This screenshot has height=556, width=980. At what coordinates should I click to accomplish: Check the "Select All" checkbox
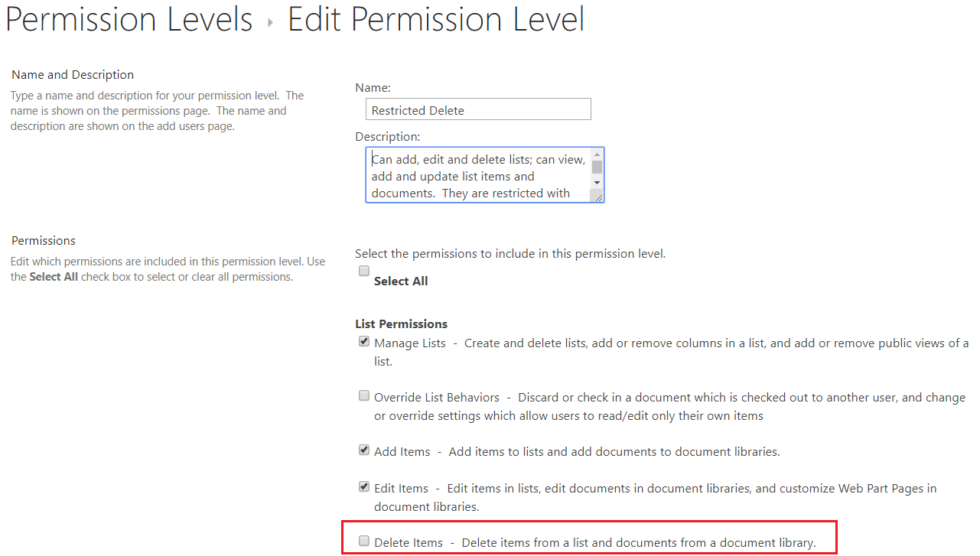point(363,270)
